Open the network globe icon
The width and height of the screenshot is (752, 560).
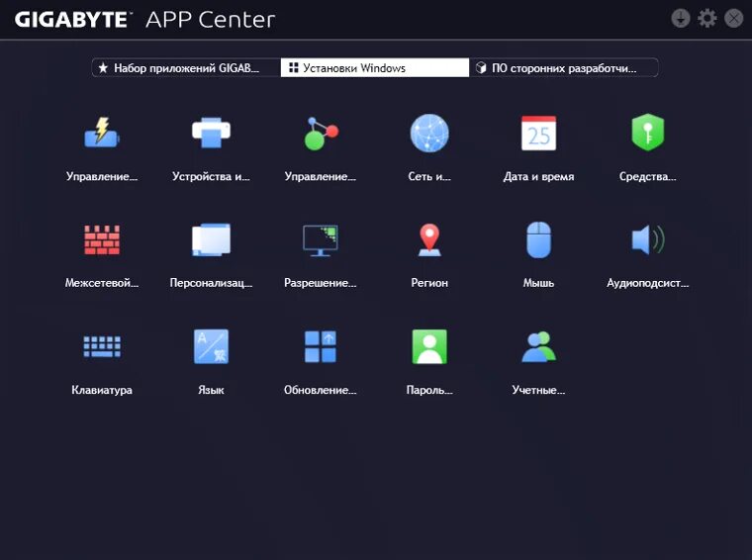[x=429, y=133]
